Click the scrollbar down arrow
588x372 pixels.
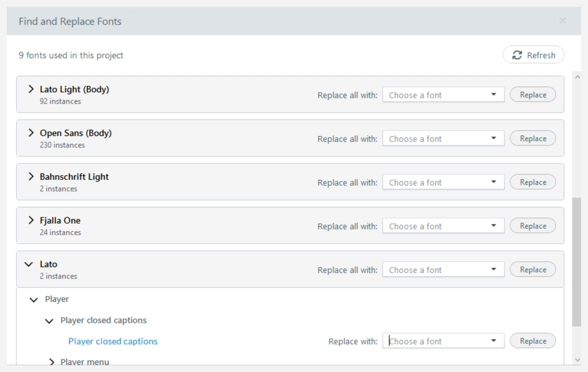pyautogui.click(x=576, y=360)
